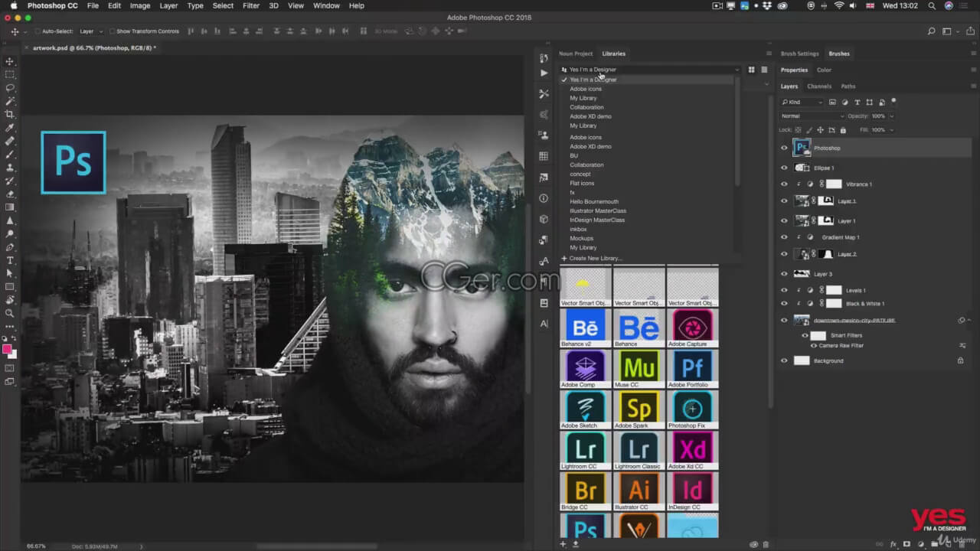Select the Type tool
The image size is (980, 551).
point(10,260)
